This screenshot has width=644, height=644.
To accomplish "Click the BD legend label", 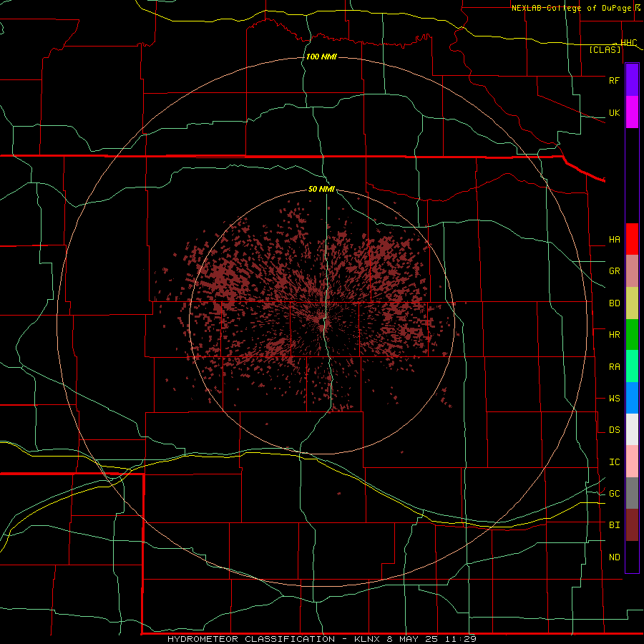I will pos(614,303).
